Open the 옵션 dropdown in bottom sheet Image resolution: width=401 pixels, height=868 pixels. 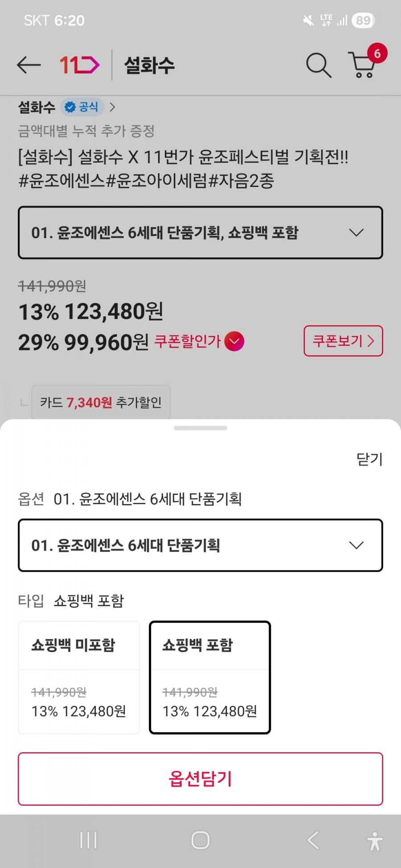(200, 545)
